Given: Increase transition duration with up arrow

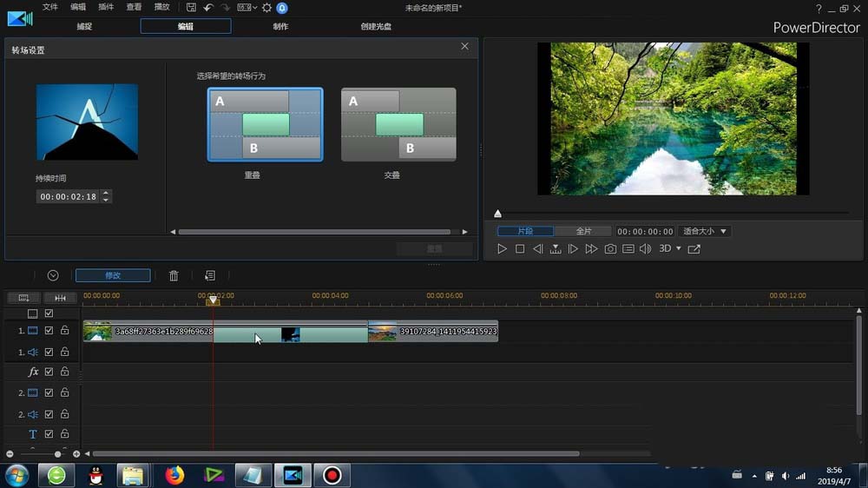Looking at the screenshot, I should coord(106,194).
